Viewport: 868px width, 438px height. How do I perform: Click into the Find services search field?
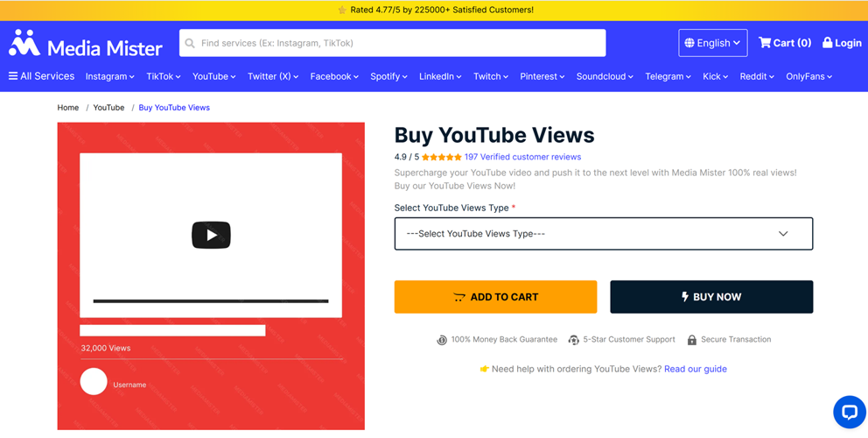click(398, 43)
